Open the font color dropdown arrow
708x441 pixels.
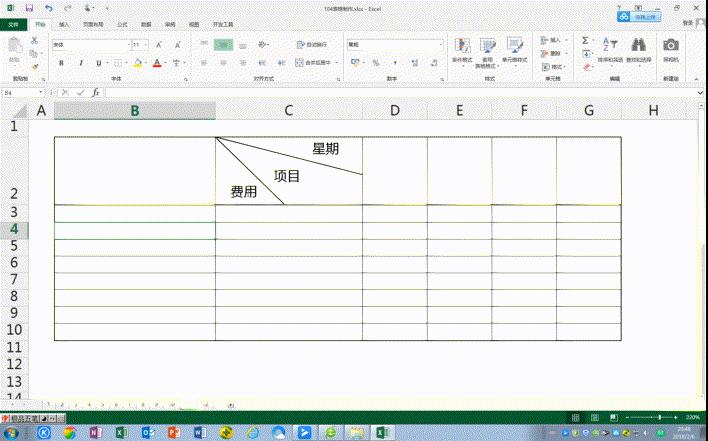166,63
